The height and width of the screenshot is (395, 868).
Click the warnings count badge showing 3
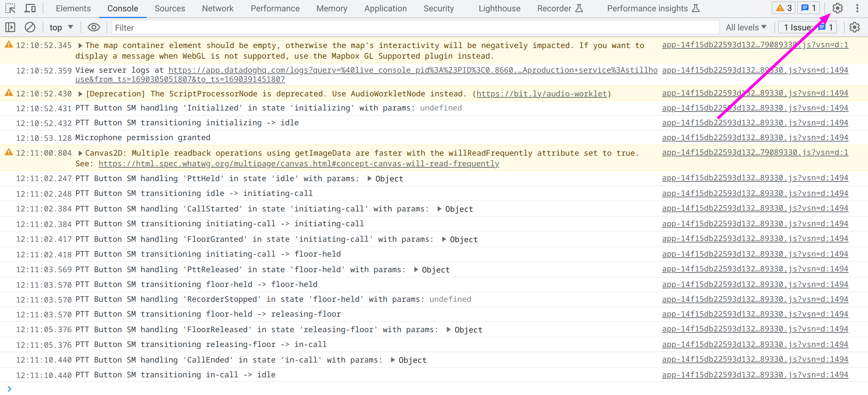point(784,8)
